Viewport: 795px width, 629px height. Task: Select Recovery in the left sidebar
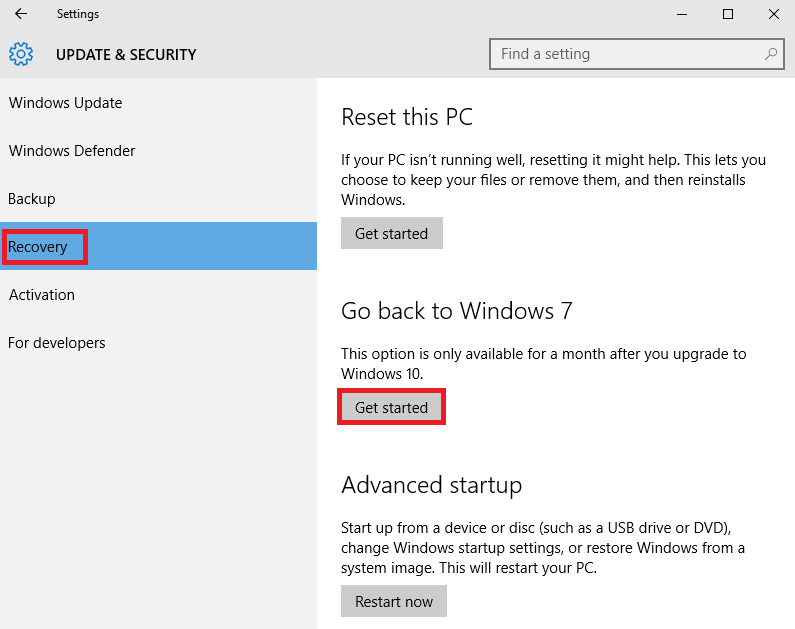(x=38, y=247)
